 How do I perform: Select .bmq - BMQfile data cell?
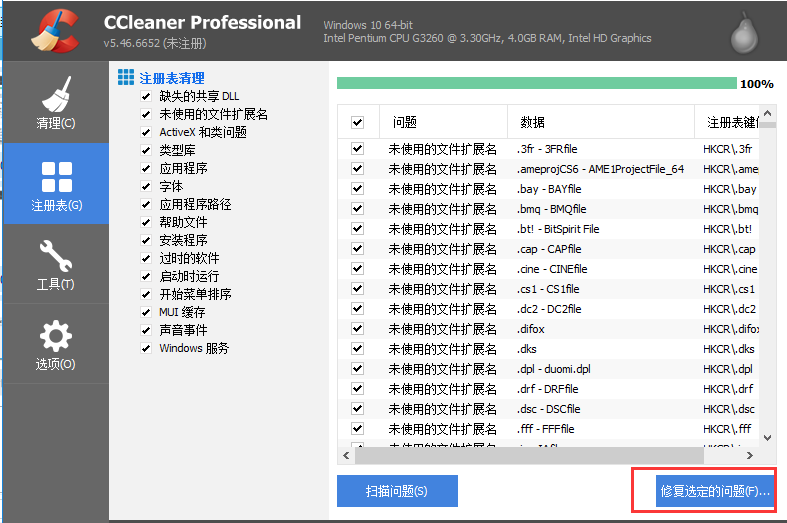tap(552, 209)
